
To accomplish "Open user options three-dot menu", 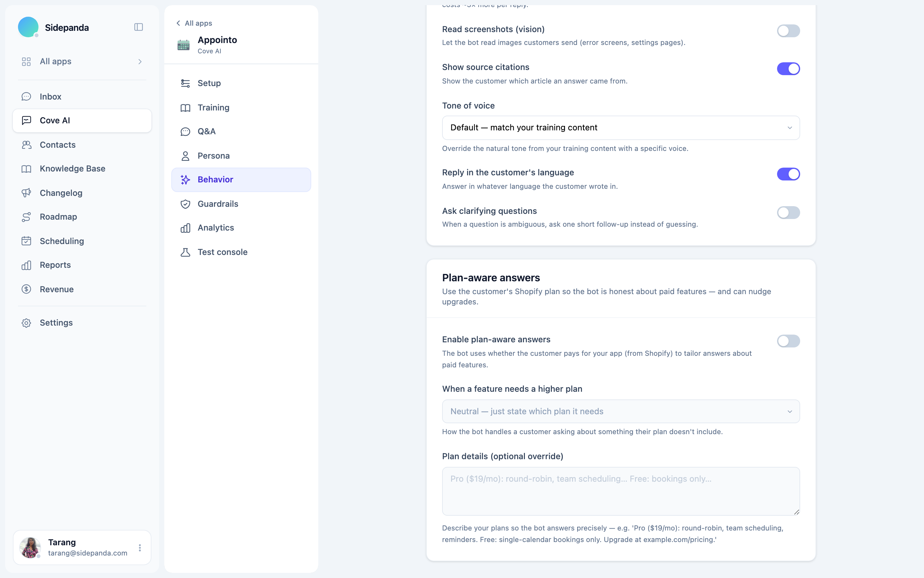I will 140,548.
